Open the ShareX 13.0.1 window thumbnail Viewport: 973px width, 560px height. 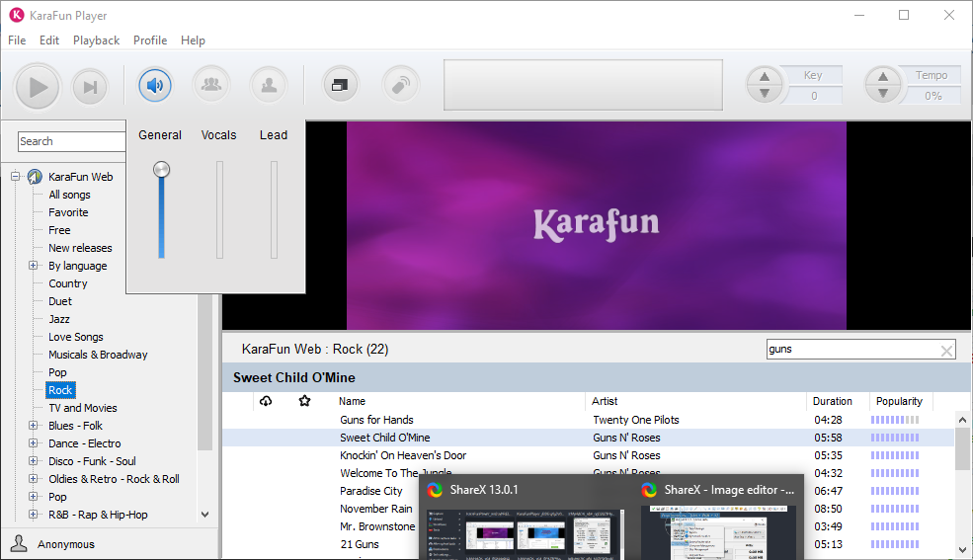pos(525,533)
